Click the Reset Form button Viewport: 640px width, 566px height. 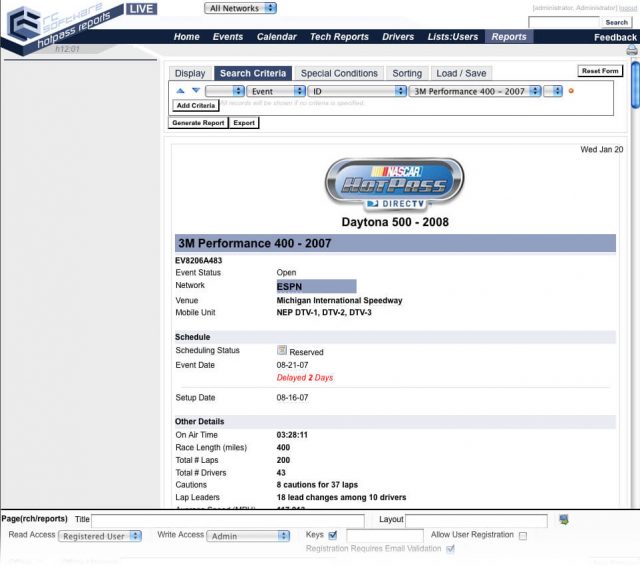pyautogui.click(x=600, y=71)
